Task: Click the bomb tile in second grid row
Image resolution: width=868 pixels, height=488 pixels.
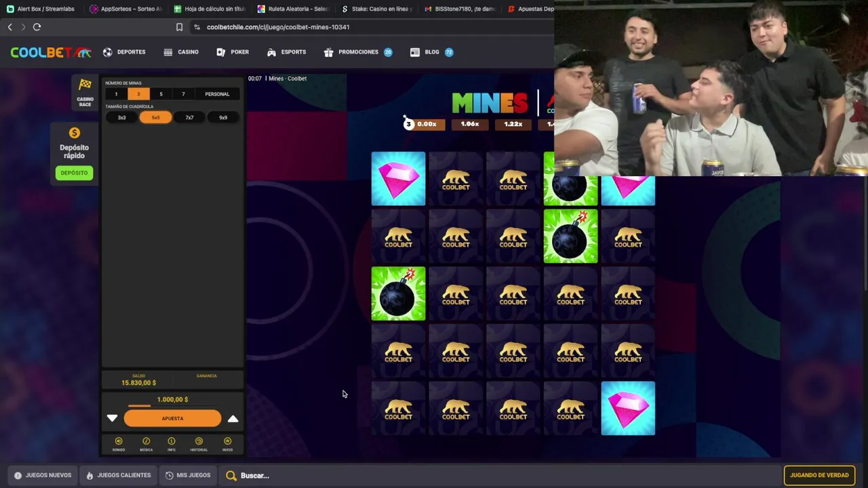Action: [x=570, y=236]
